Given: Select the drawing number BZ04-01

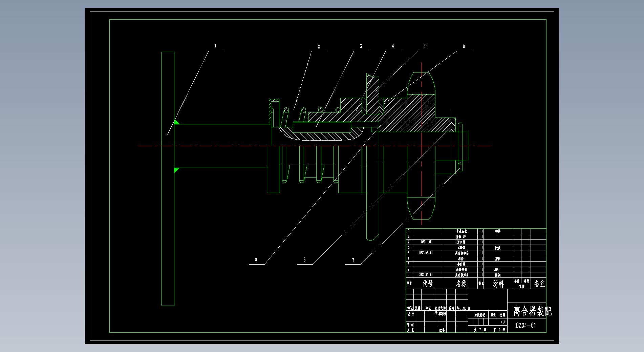Looking at the screenshot, I should (526, 326).
